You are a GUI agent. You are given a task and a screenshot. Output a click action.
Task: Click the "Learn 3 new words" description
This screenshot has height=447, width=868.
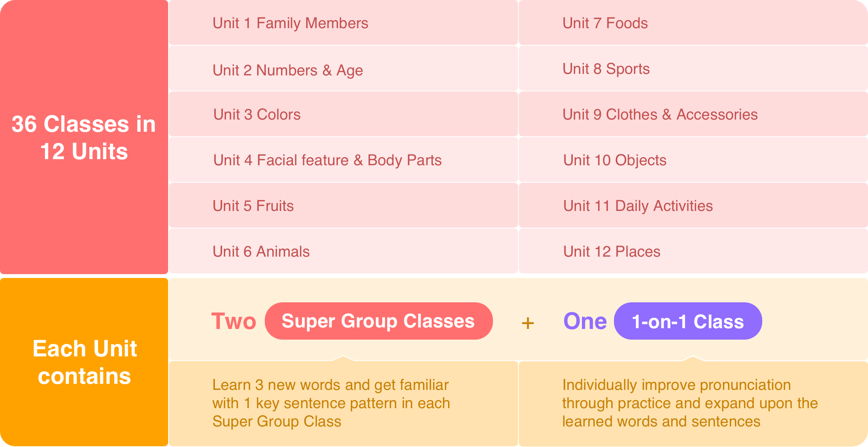point(331,403)
